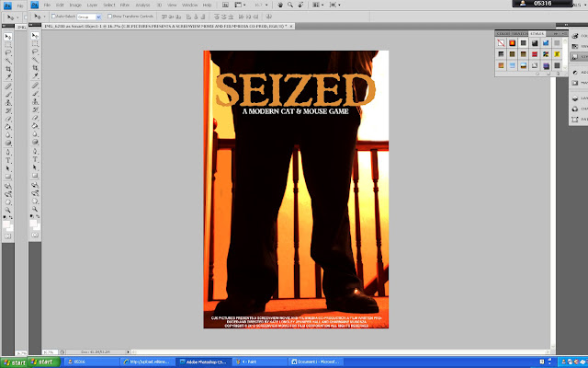
Task: Select the Crop tool in the front toolbar
Action: coord(35,67)
